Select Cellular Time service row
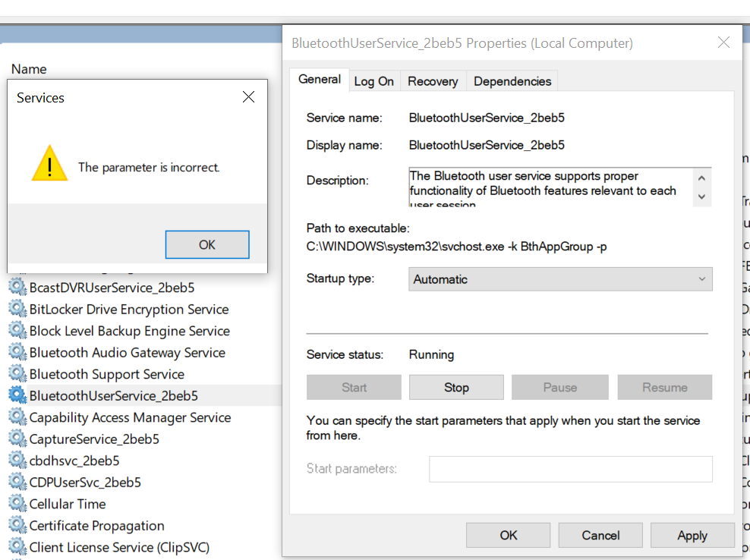The width and height of the screenshot is (750, 560). [x=68, y=504]
